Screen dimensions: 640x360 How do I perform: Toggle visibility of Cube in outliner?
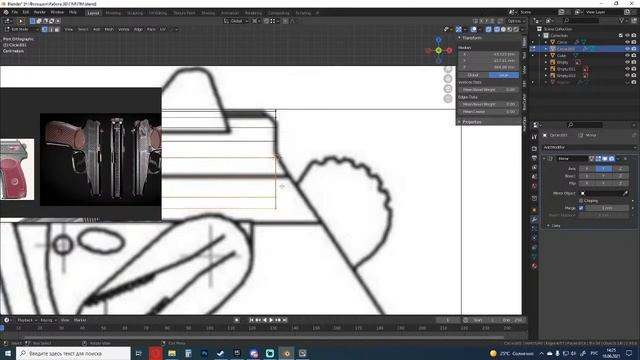pos(627,55)
